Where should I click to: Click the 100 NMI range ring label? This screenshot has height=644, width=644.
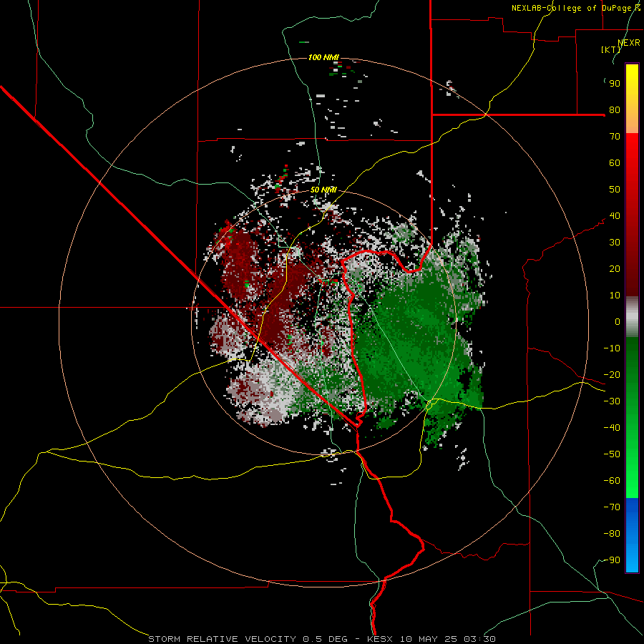coord(323,57)
